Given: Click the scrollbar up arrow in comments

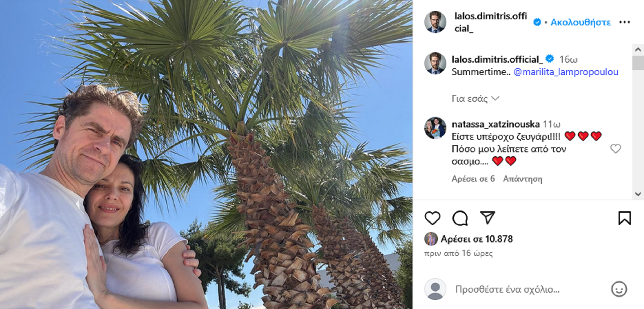Looking at the screenshot, I should pos(638,50).
